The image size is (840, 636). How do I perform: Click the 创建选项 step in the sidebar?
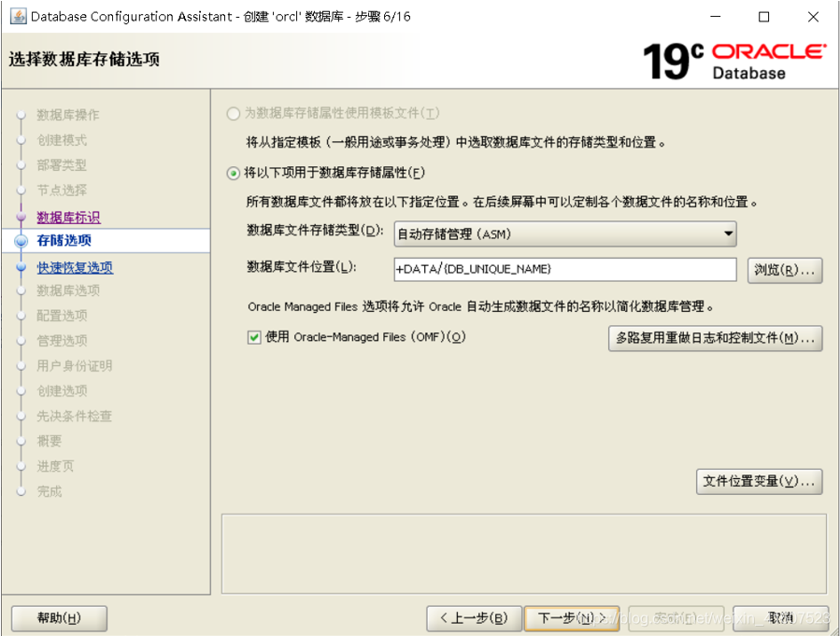click(x=62, y=390)
